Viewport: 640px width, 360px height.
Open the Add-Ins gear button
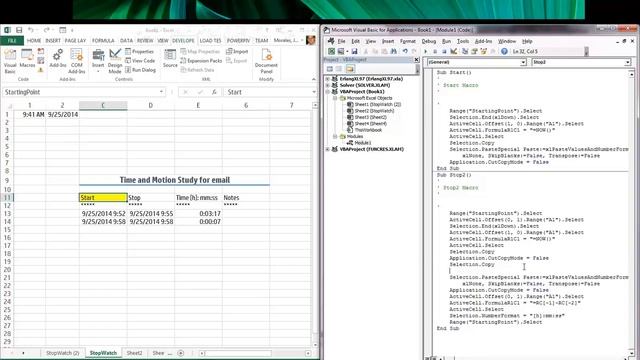(58, 58)
